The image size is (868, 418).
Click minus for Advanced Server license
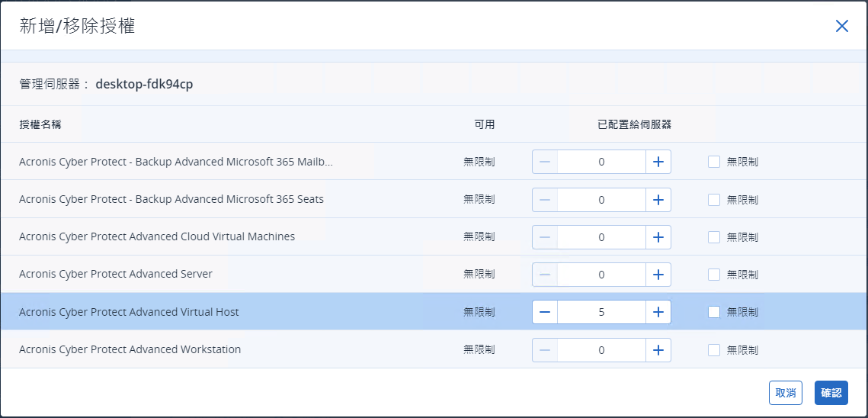545,275
